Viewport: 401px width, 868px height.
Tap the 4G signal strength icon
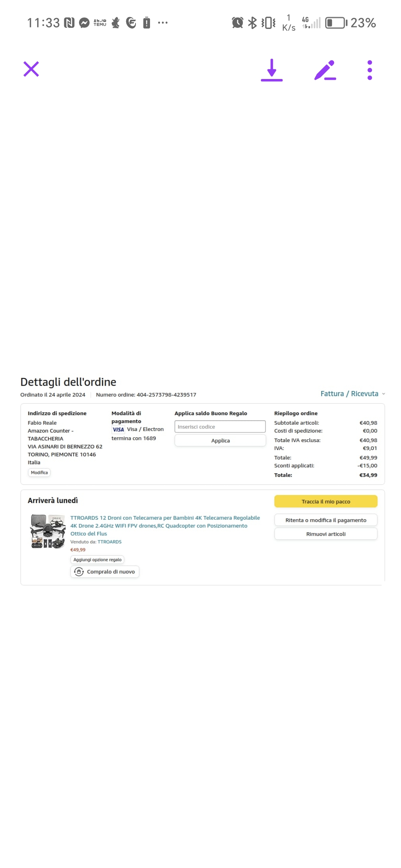click(x=311, y=23)
